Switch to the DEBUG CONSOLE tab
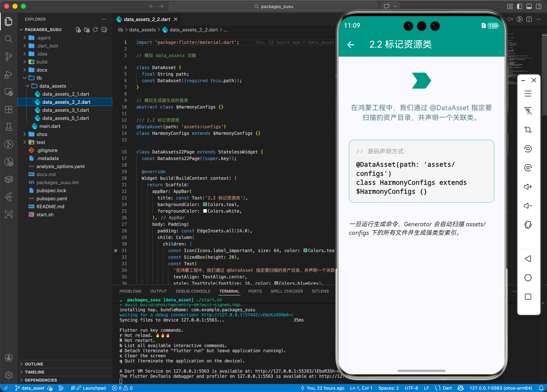Viewport: 547px width, 392px height. tap(193, 291)
